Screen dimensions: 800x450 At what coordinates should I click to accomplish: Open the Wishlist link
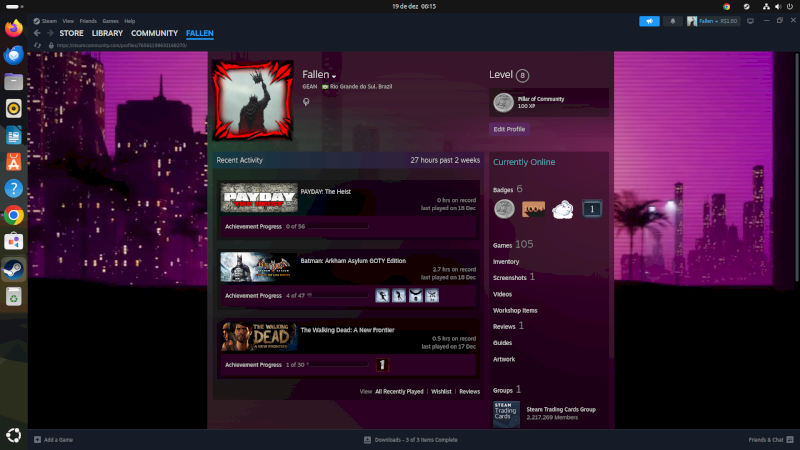click(x=441, y=392)
